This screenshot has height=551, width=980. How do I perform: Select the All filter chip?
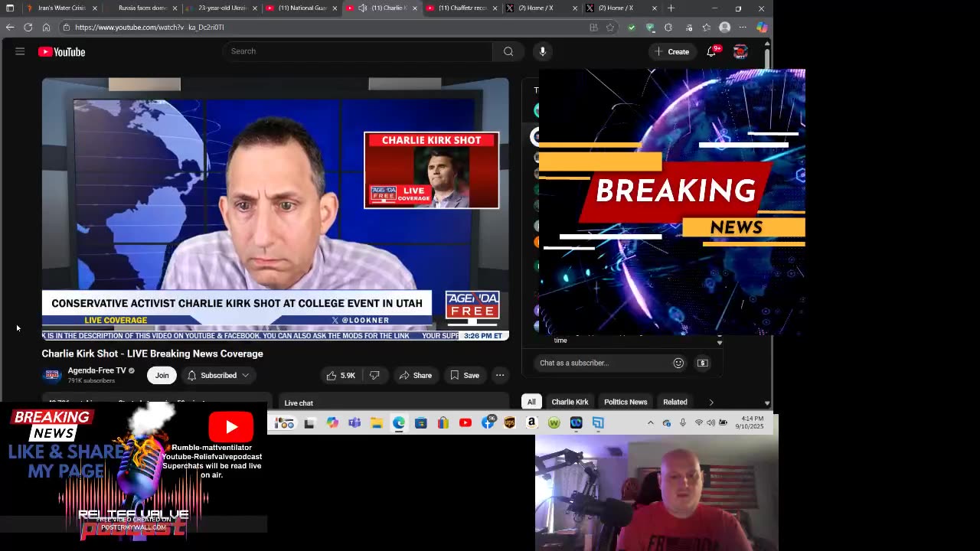point(531,402)
